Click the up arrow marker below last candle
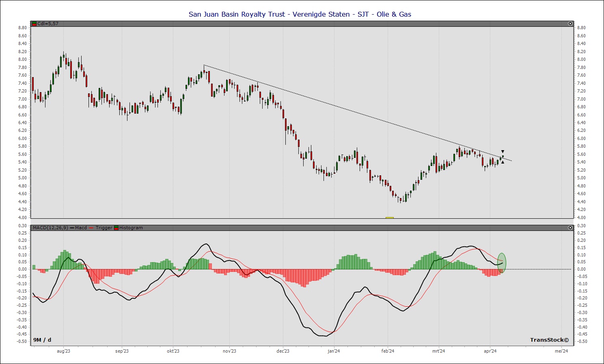Image resolution: width=604 pixels, height=364 pixels. coord(503,162)
